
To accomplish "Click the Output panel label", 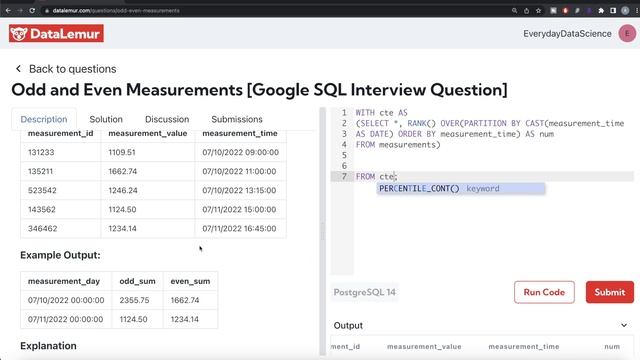I will coord(348,325).
